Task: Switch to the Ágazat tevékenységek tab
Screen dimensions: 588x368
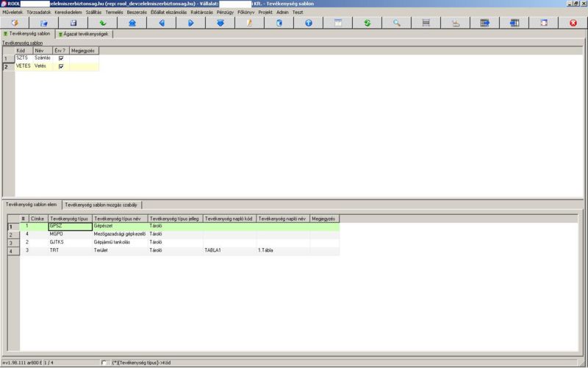Action: (83, 34)
